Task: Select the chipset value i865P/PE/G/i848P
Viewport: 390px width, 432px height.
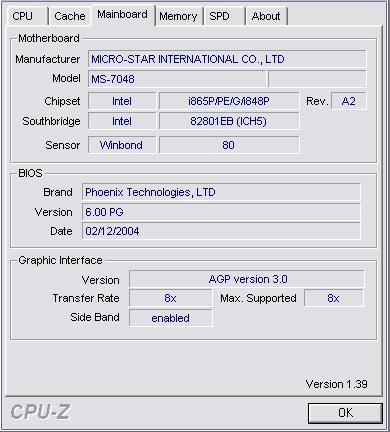Action: [x=229, y=101]
